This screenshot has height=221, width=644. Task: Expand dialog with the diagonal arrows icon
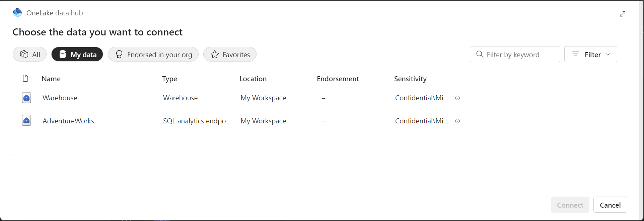point(623,14)
